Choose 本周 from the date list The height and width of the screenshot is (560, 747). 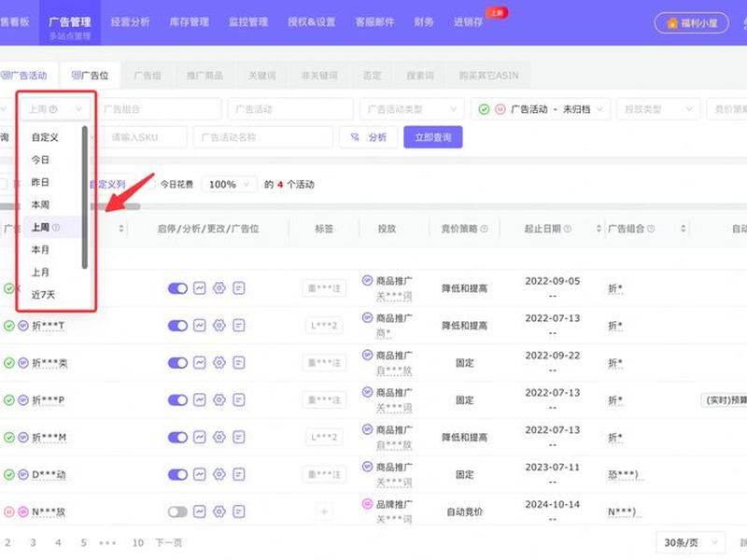tap(51, 204)
